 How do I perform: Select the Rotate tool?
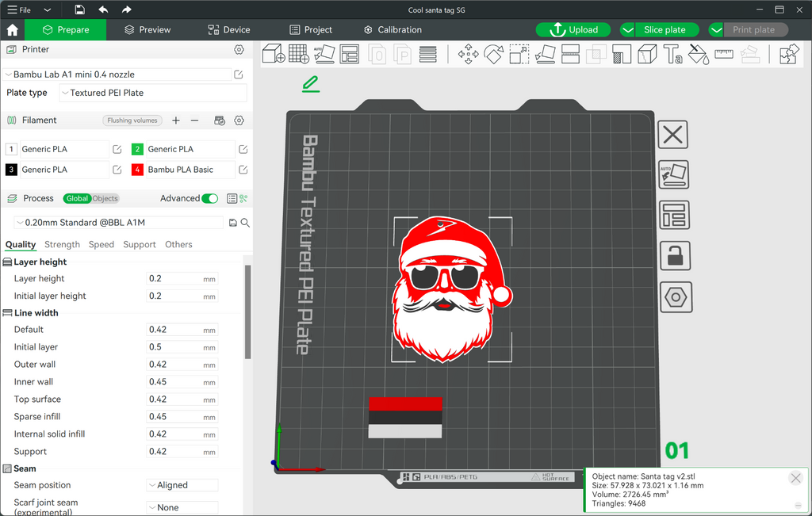(x=493, y=54)
